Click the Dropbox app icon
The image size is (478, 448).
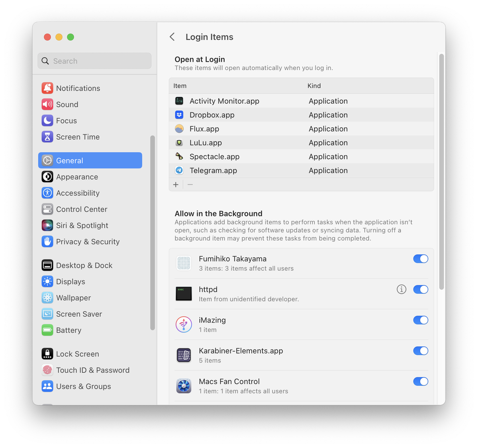(179, 115)
